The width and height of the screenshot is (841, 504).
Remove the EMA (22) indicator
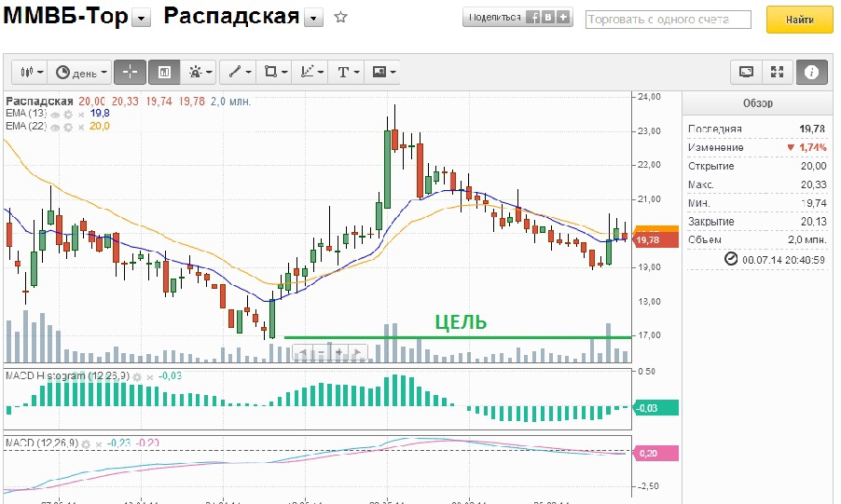pos(81,126)
